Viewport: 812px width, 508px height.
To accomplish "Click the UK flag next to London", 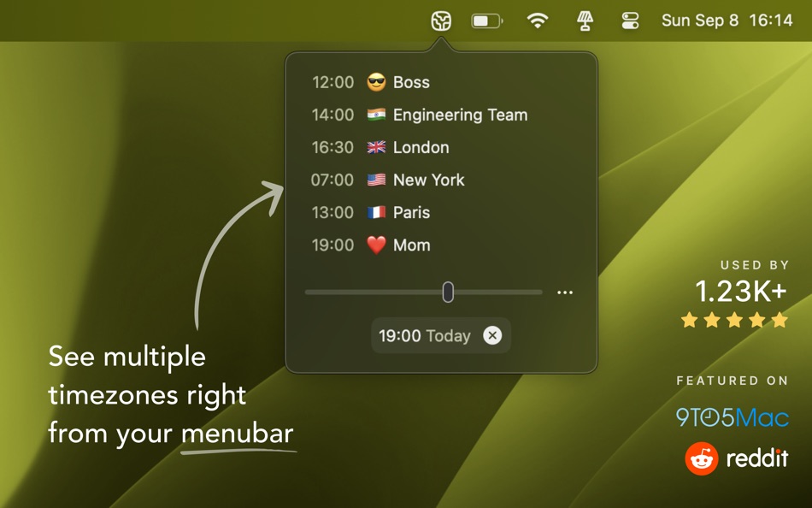I will pyautogui.click(x=376, y=147).
